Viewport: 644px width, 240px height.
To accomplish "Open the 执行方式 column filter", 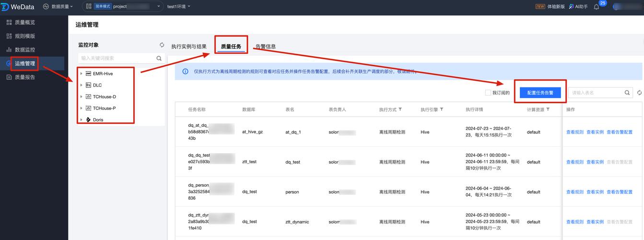I will point(400,109).
